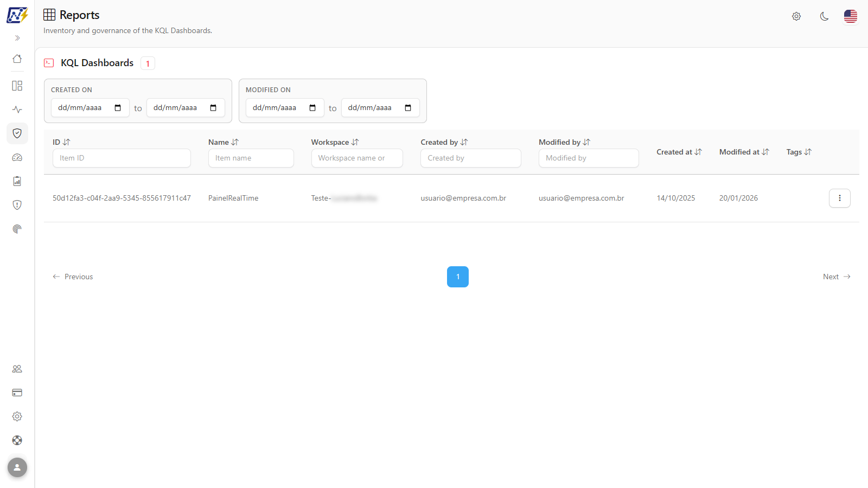Screen dimensions: 868x488
Task: Open settings gear in top header
Action: coord(796,16)
